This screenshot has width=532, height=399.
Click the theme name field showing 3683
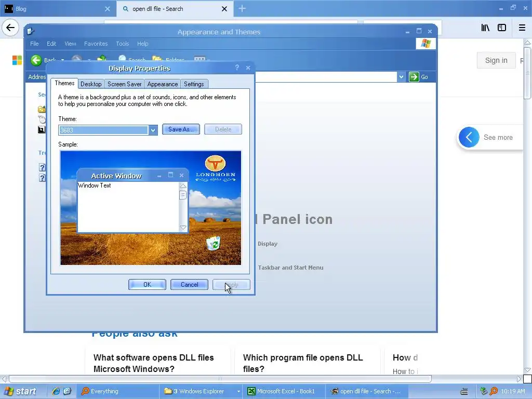(103, 130)
